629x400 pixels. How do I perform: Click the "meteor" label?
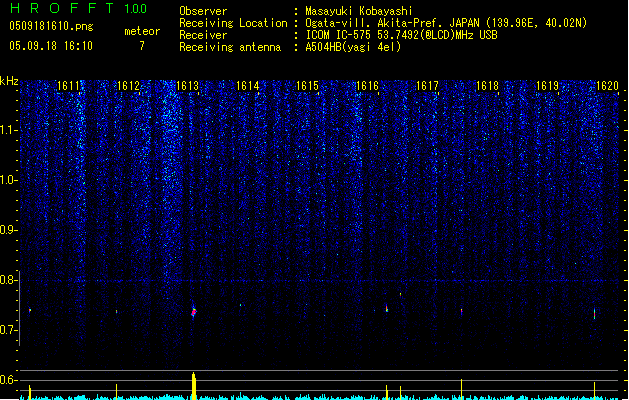(142, 31)
